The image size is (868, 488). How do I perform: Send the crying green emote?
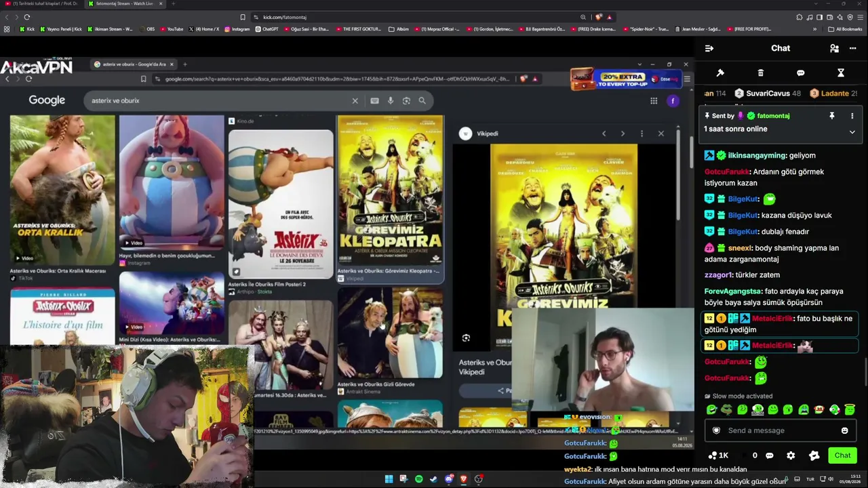point(804,409)
